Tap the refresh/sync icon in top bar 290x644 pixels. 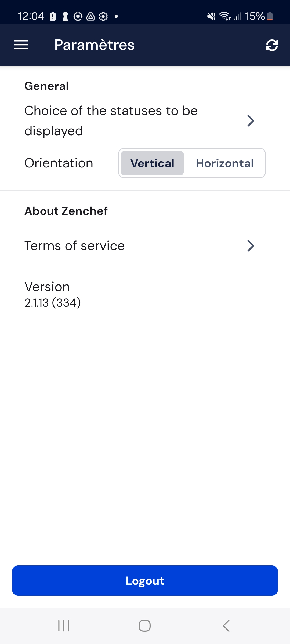pyautogui.click(x=272, y=45)
